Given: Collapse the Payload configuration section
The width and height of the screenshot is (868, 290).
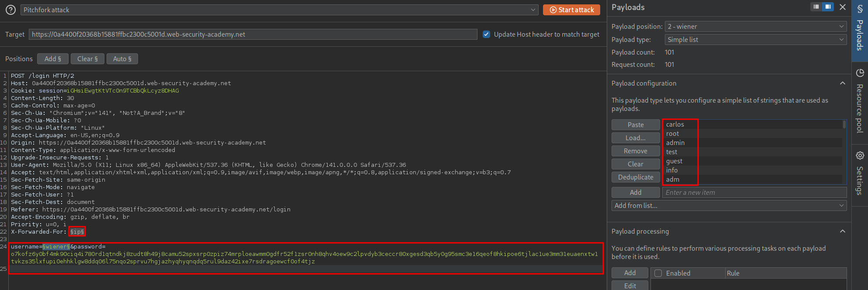Looking at the screenshot, I should coord(843,83).
